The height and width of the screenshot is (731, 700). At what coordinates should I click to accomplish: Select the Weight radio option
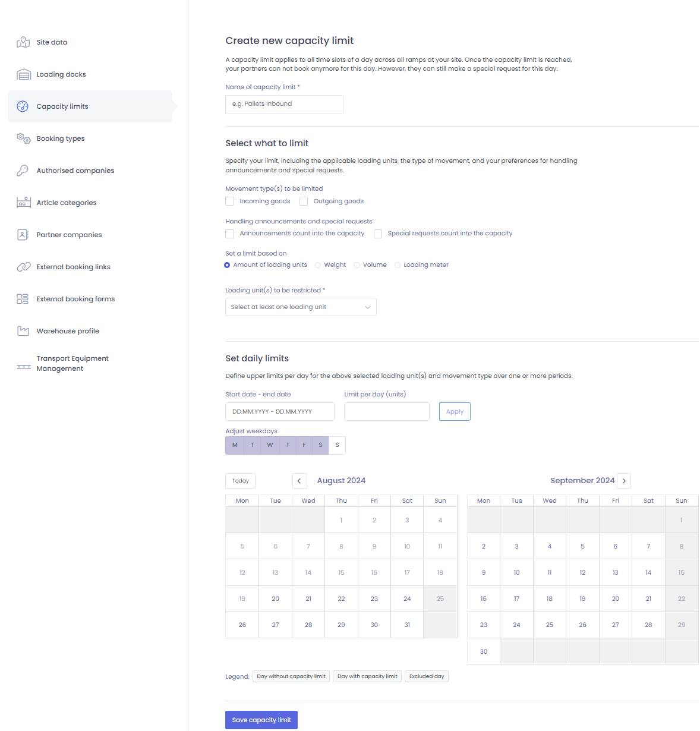pyautogui.click(x=318, y=265)
